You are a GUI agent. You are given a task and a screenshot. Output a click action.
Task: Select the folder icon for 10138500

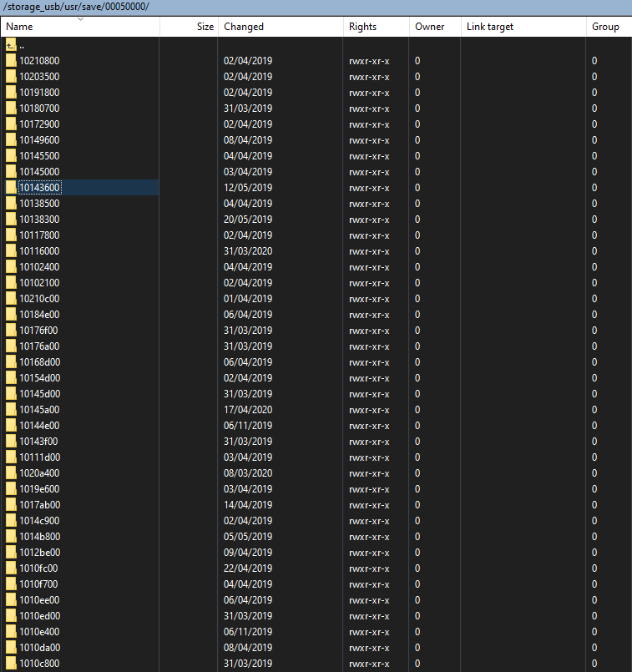pyautogui.click(x=11, y=204)
